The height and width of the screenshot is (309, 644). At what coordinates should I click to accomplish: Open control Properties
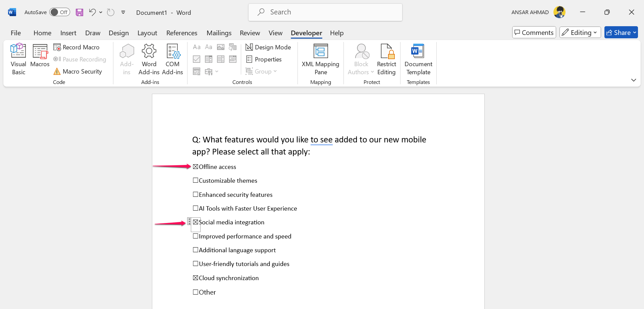tap(264, 59)
